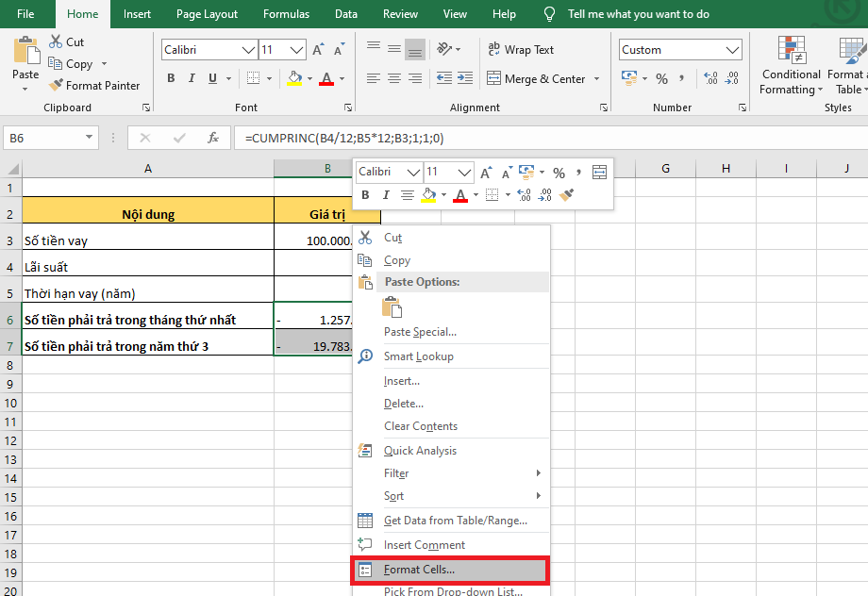Select Format Cells from context menu
This screenshot has height=596, width=868.
(419, 570)
